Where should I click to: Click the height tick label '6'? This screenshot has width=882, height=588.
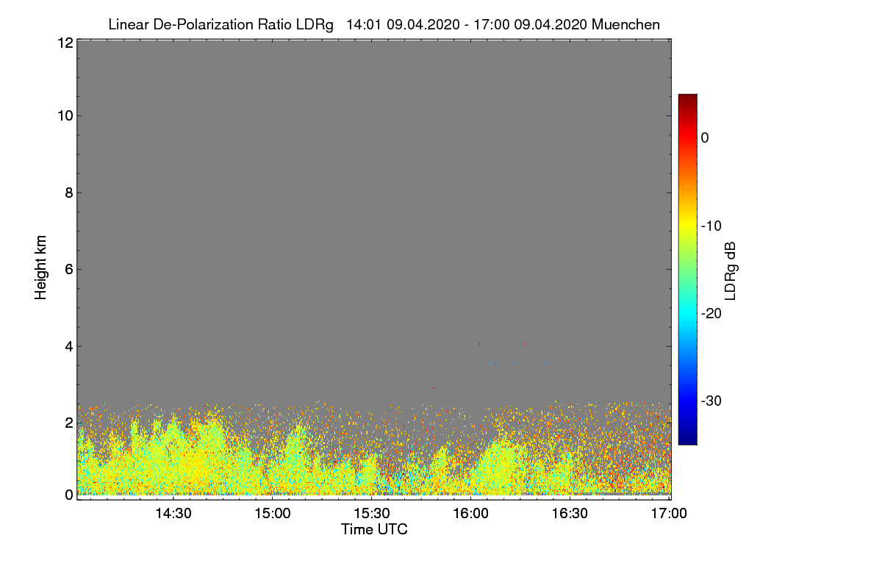68,269
